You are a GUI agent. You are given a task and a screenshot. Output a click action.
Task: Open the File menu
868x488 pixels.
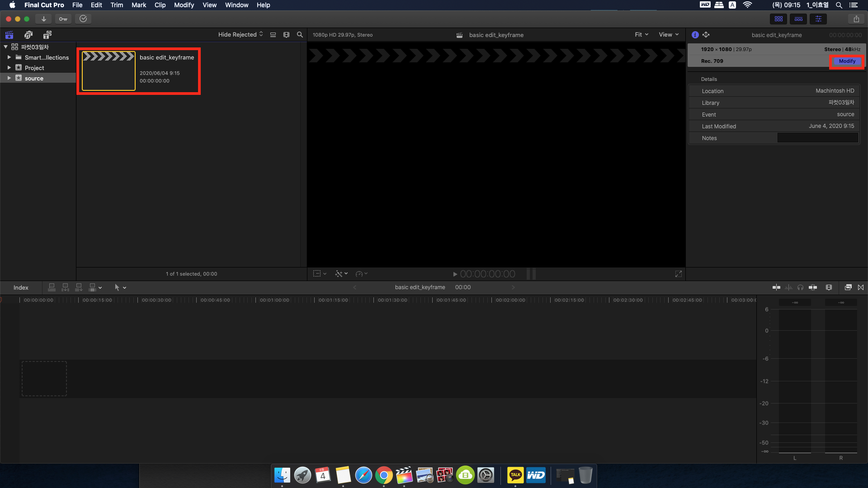pyautogui.click(x=77, y=5)
